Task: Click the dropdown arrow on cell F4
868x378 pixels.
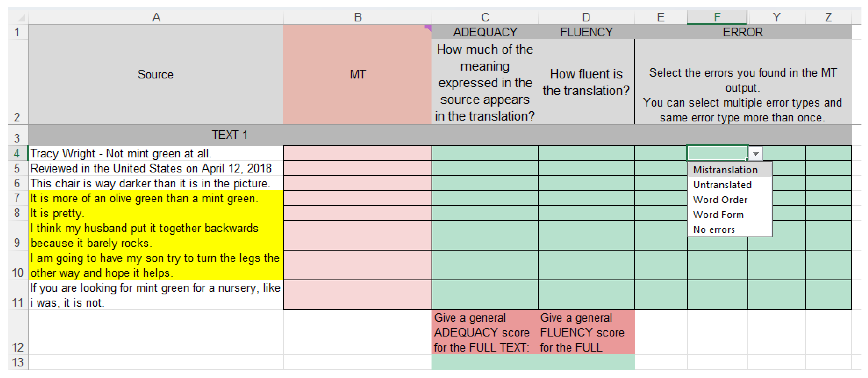Action: 755,154
